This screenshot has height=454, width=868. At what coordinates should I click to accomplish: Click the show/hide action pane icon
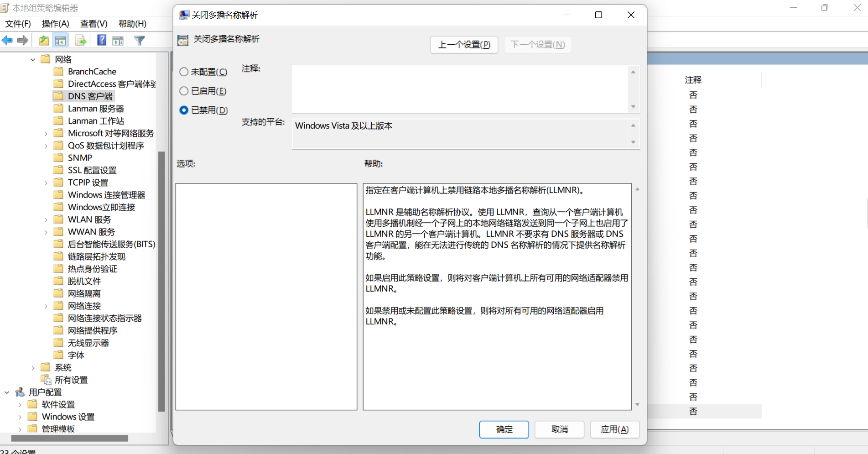(x=118, y=41)
